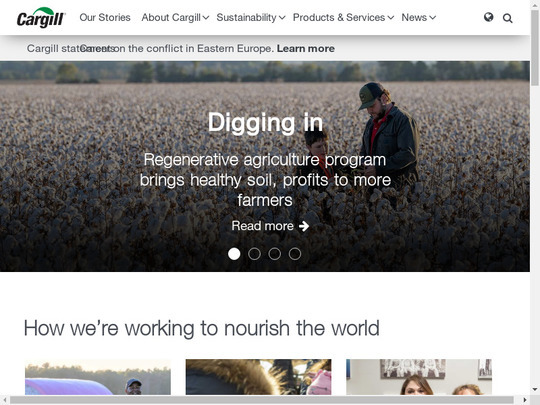Screen dimensions: 540x405
Task: Select the third carousel slide dot
Action: (274, 254)
